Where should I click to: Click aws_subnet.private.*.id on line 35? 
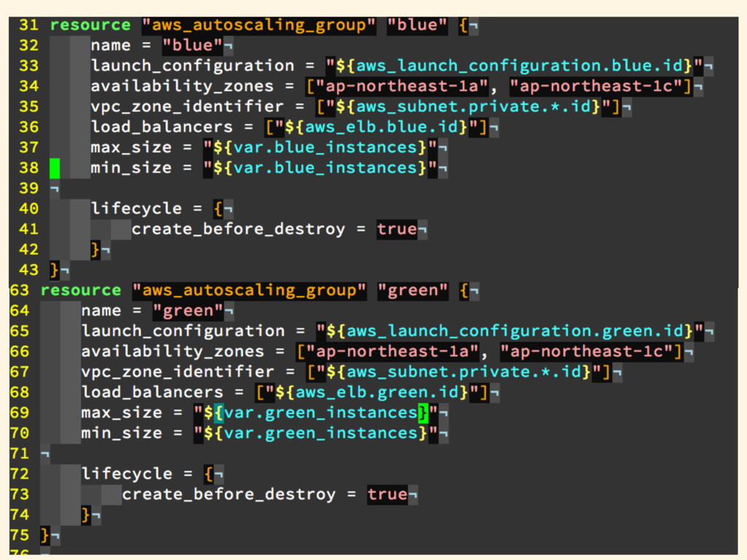click(x=473, y=106)
